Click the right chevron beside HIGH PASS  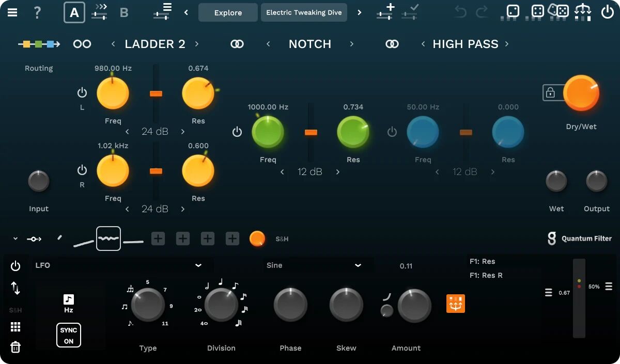507,44
